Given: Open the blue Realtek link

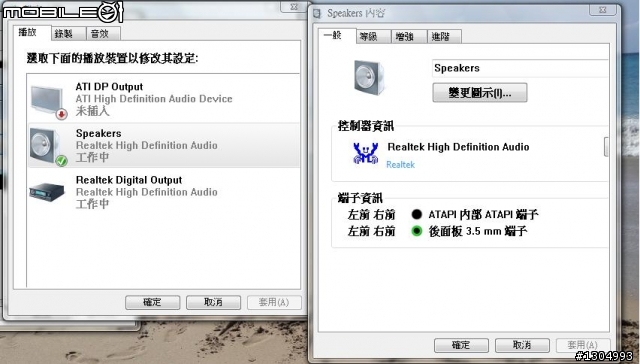Looking at the screenshot, I should pyautogui.click(x=400, y=164).
